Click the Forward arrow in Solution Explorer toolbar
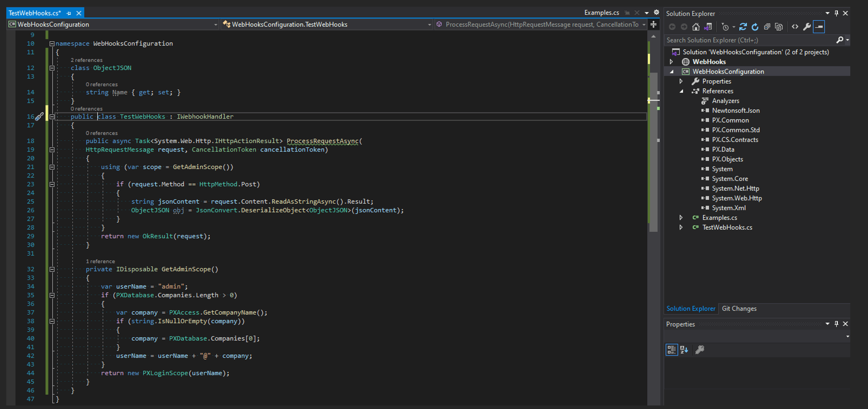Image resolution: width=868 pixels, height=409 pixels. click(x=684, y=27)
